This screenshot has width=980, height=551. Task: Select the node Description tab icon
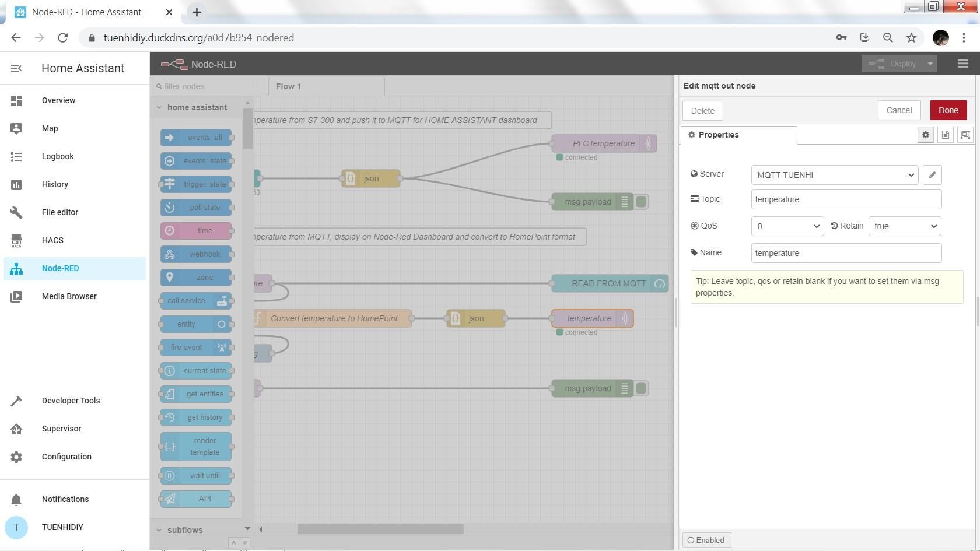pyautogui.click(x=945, y=135)
